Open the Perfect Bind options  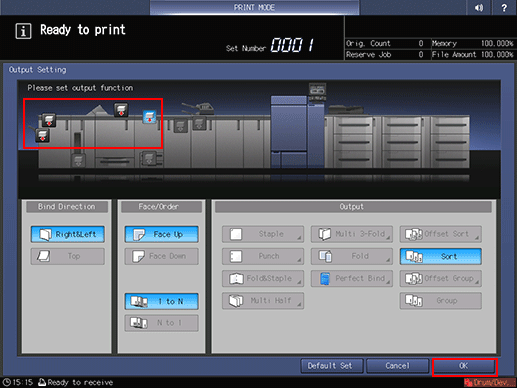(x=352, y=278)
